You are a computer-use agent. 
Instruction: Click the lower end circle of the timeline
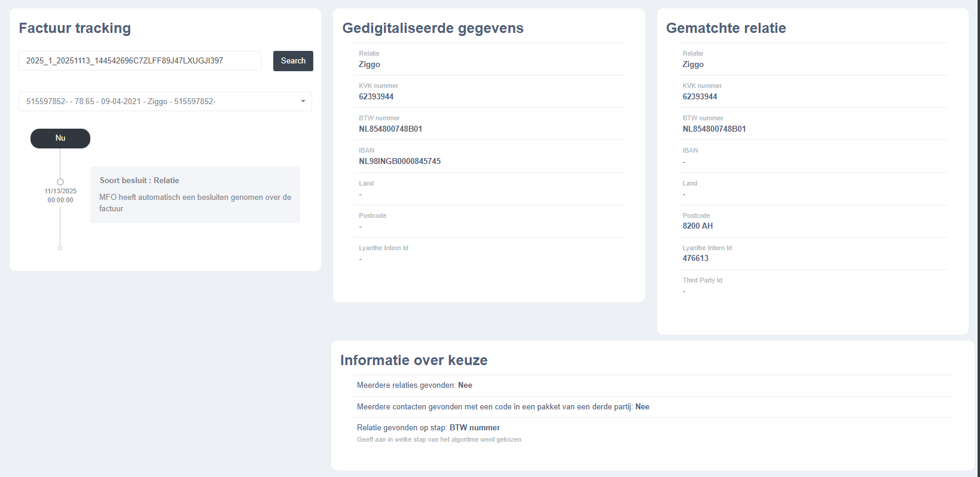pos(60,247)
